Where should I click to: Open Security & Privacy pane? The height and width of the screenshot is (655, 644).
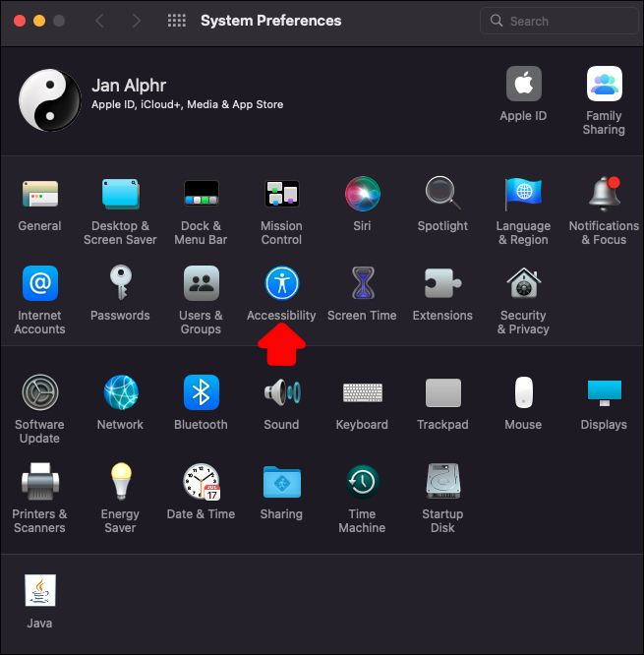[x=523, y=283]
